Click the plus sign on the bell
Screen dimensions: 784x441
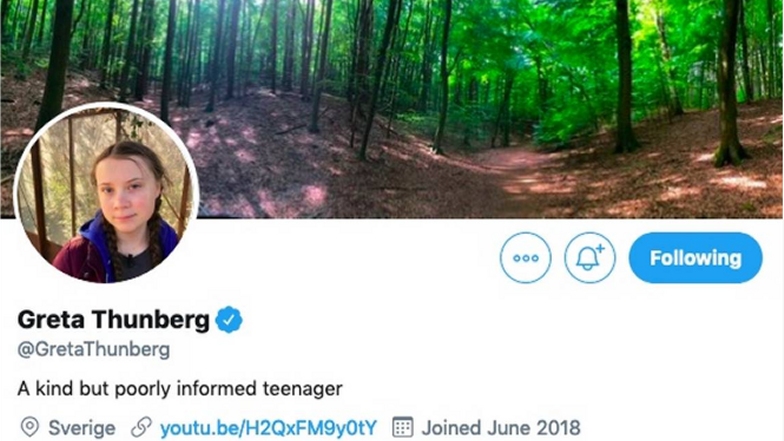600,248
